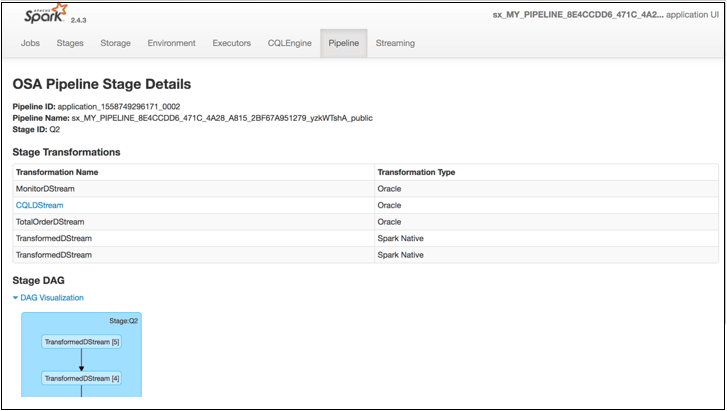This screenshot has height=411, width=727.
Task: Click the Oracle type for MonitorDStream
Action: coord(389,189)
